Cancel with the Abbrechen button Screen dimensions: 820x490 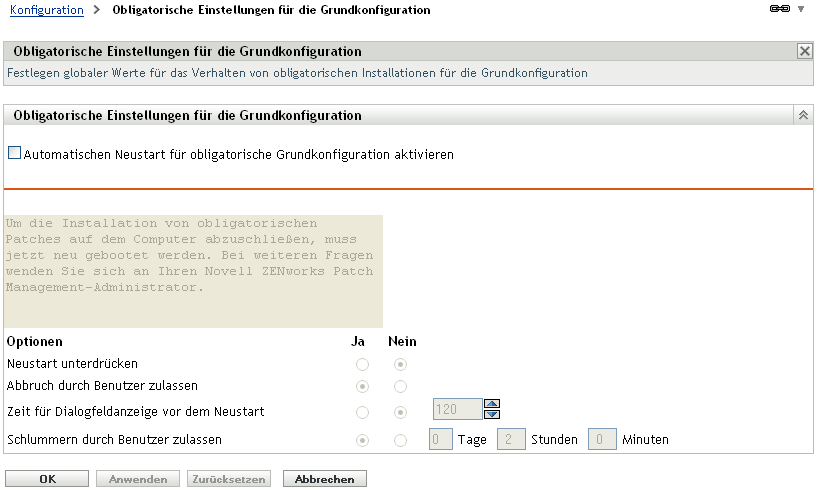click(x=325, y=479)
